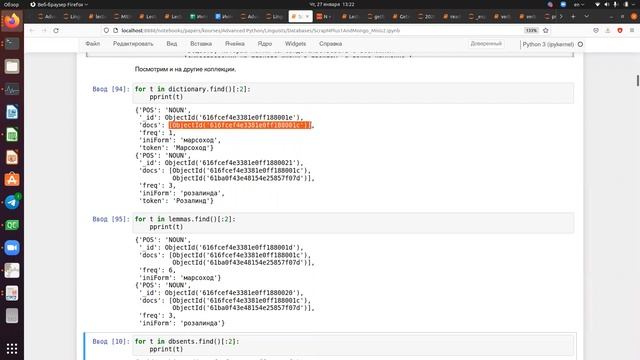Open the Файл menu

coord(93,44)
